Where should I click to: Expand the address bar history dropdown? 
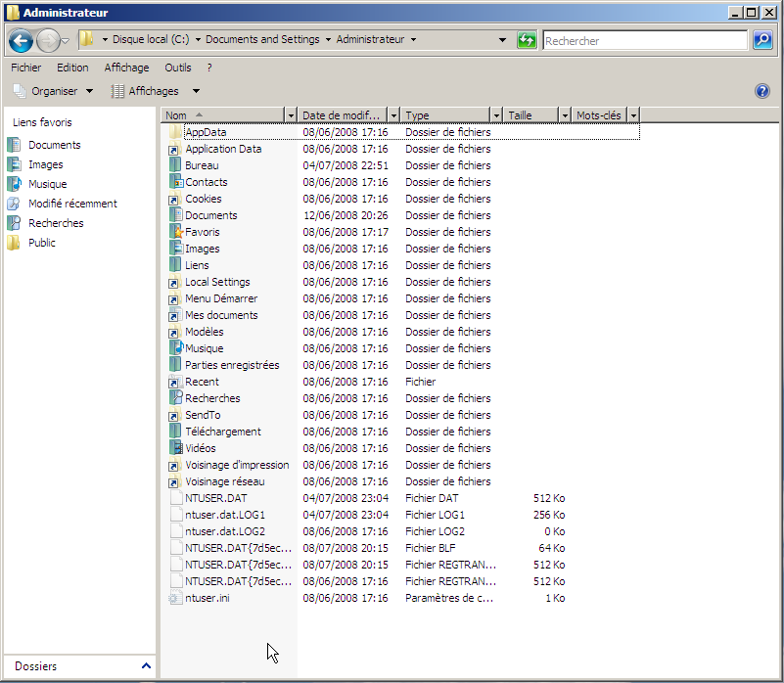coord(503,40)
